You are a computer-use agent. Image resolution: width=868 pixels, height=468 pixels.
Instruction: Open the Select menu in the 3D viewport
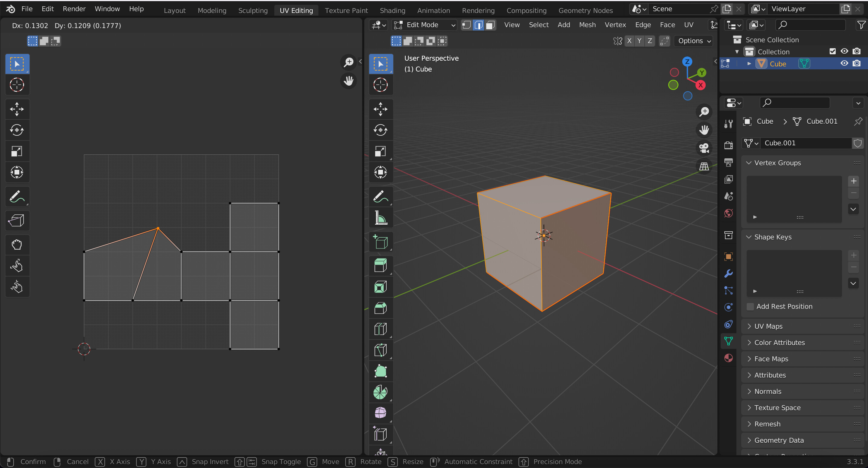(538, 25)
